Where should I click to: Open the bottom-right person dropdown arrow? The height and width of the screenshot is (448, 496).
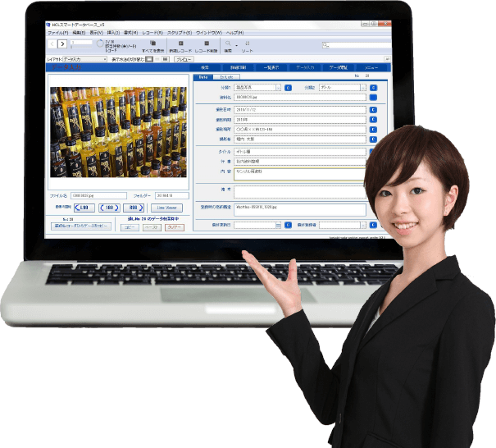[x=363, y=225]
